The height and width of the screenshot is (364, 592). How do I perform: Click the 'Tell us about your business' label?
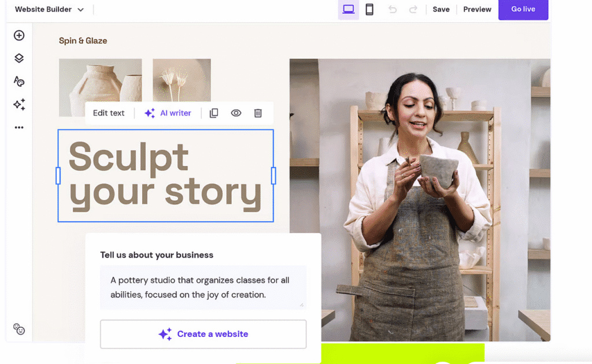(157, 255)
